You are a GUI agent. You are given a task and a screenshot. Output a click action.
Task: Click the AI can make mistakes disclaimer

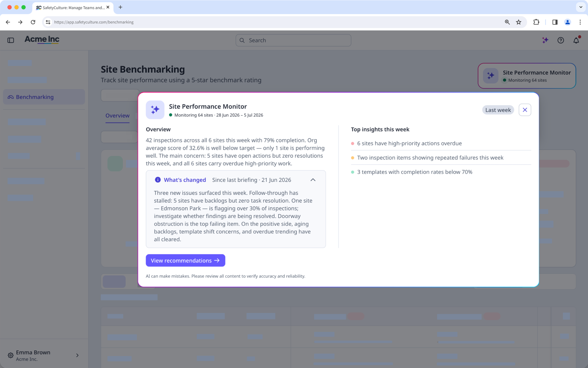point(225,276)
